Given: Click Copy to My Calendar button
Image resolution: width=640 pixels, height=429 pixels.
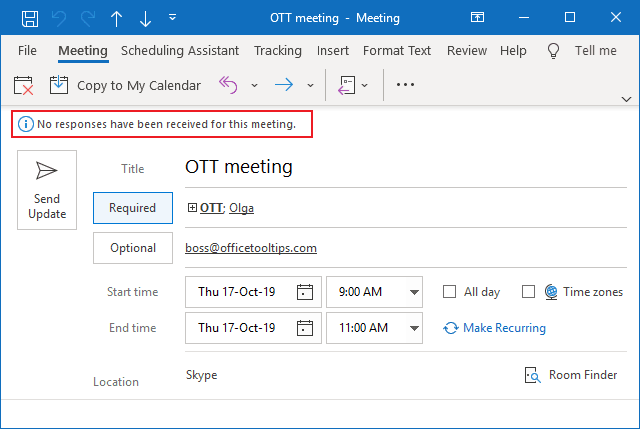Looking at the screenshot, I should point(125,85).
